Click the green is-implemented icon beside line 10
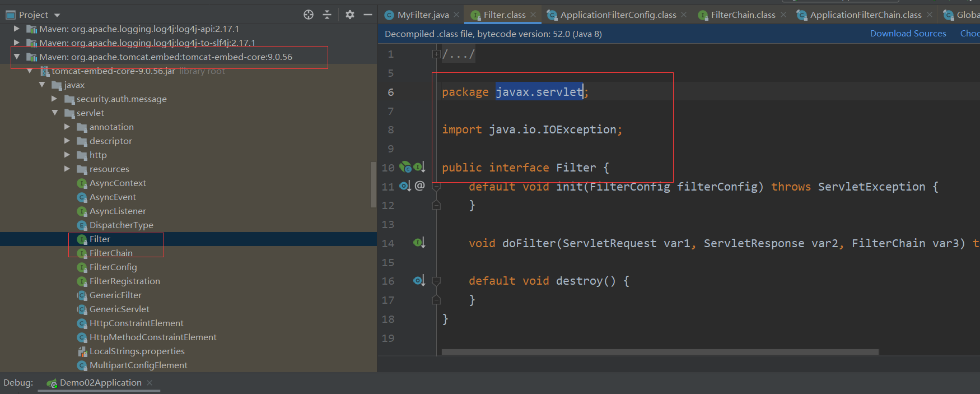980x394 pixels. point(419,167)
